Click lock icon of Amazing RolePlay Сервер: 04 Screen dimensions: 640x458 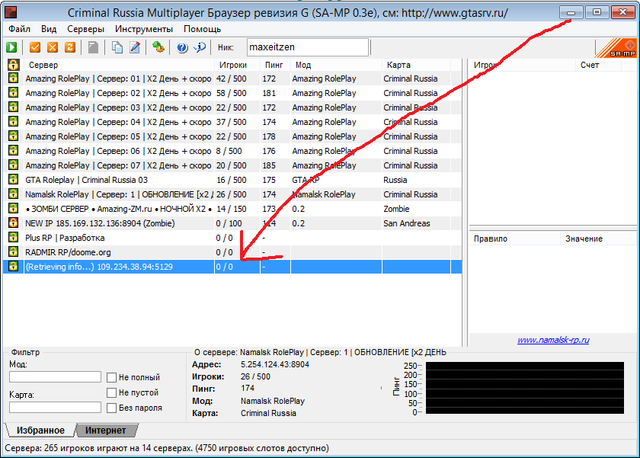pos(13,121)
